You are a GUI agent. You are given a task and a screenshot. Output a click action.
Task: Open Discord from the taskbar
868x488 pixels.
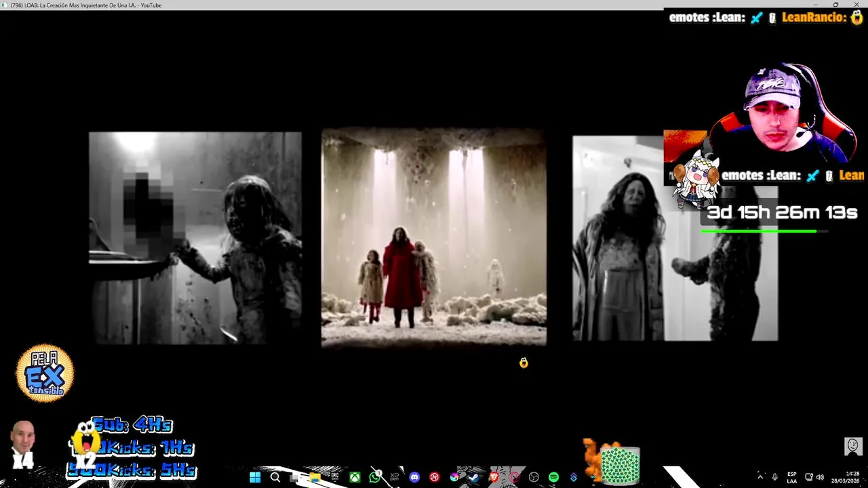414,477
